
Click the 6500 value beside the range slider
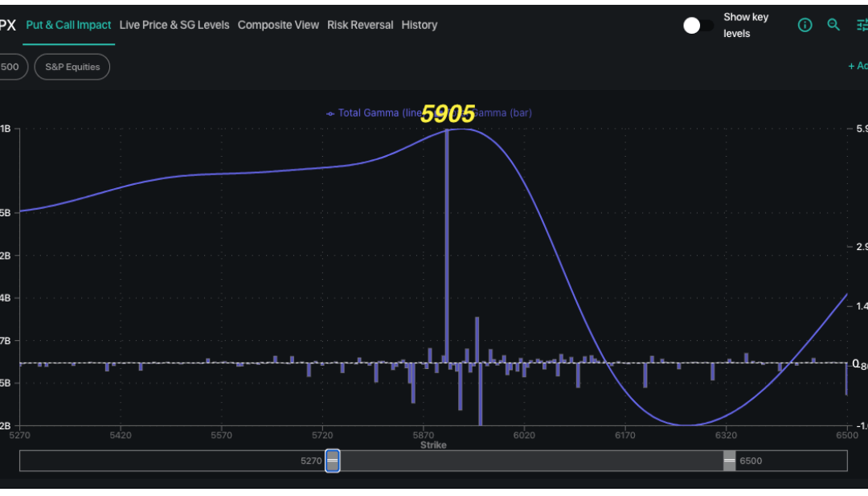pos(751,461)
